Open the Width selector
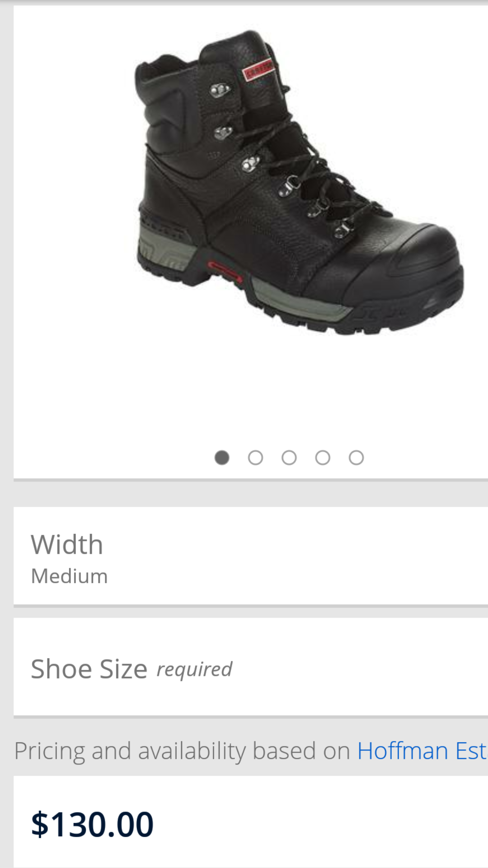Viewport: 488px width, 868px height. tap(251, 556)
